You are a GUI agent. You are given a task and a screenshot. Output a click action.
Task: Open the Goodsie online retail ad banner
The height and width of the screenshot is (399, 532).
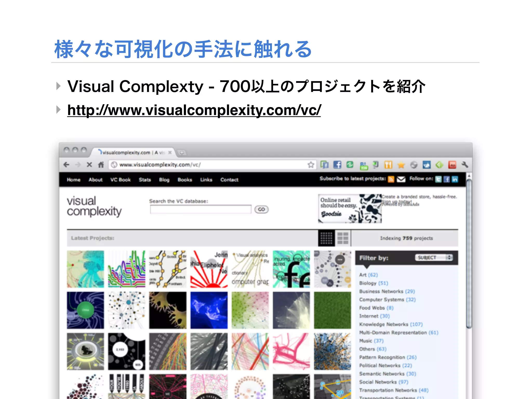(350, 209)
